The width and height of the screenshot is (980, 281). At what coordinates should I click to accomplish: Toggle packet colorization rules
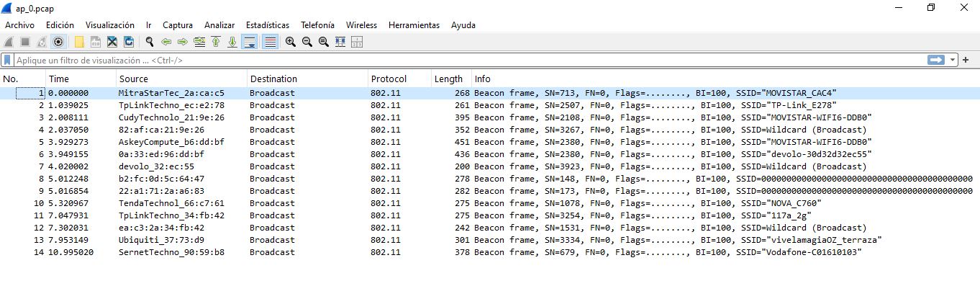[x=270, y=42]
